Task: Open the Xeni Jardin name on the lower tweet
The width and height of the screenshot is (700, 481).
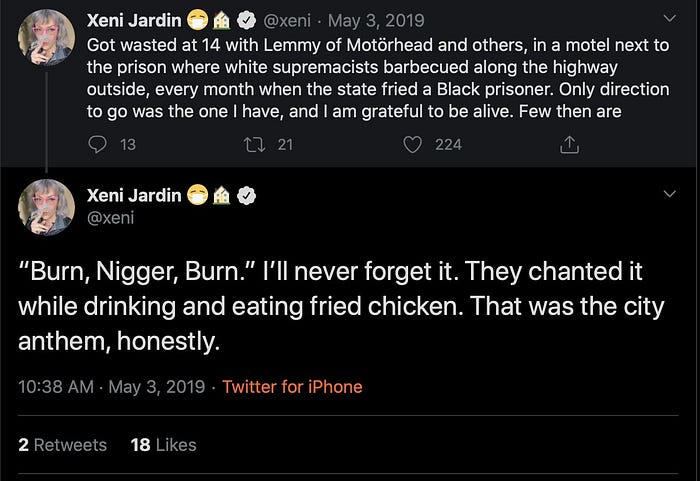Action: (x=134, y=195)
